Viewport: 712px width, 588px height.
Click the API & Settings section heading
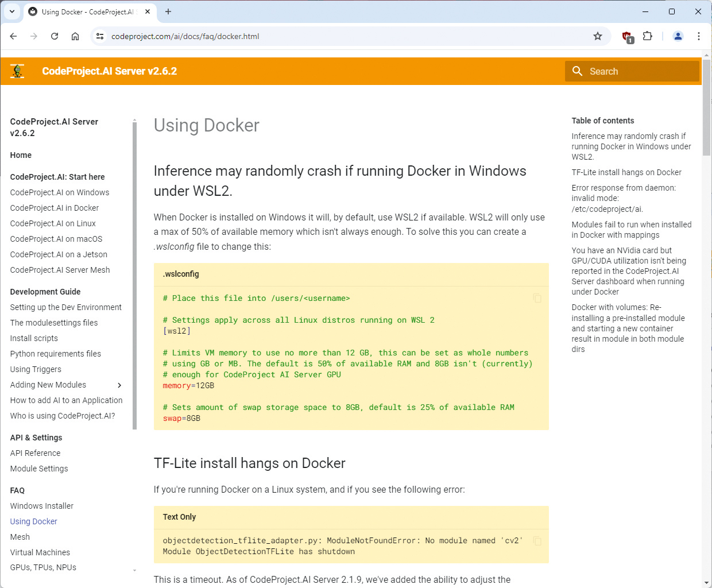point(36,438)
